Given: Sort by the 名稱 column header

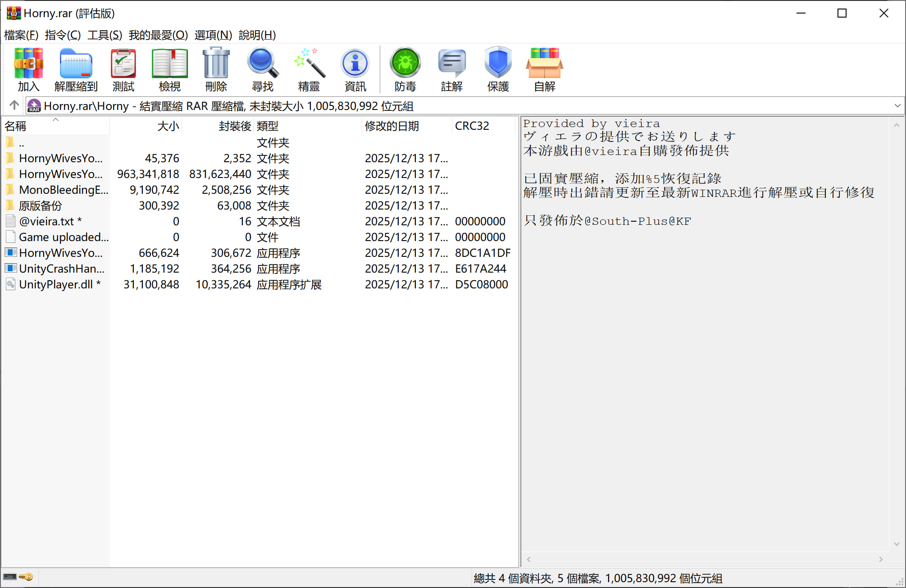Looking at the screenshot, I should tap(15, 126).
